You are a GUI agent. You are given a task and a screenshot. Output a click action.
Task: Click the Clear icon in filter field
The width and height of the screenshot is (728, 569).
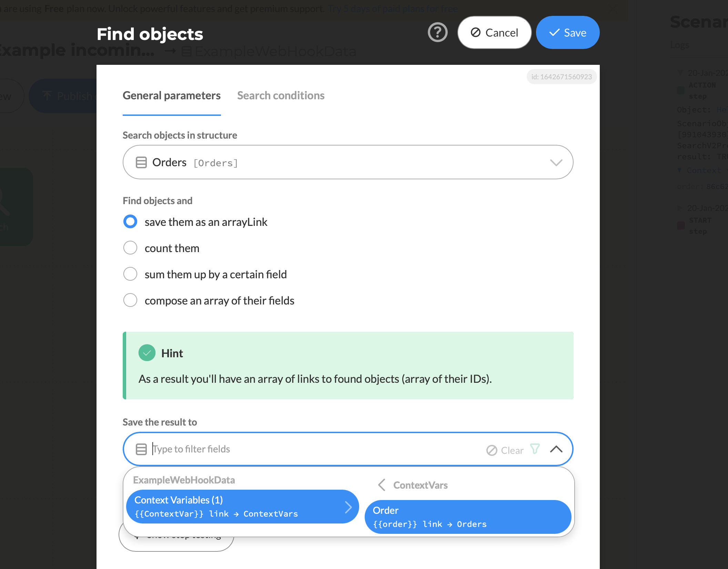(x=492, y=450)
